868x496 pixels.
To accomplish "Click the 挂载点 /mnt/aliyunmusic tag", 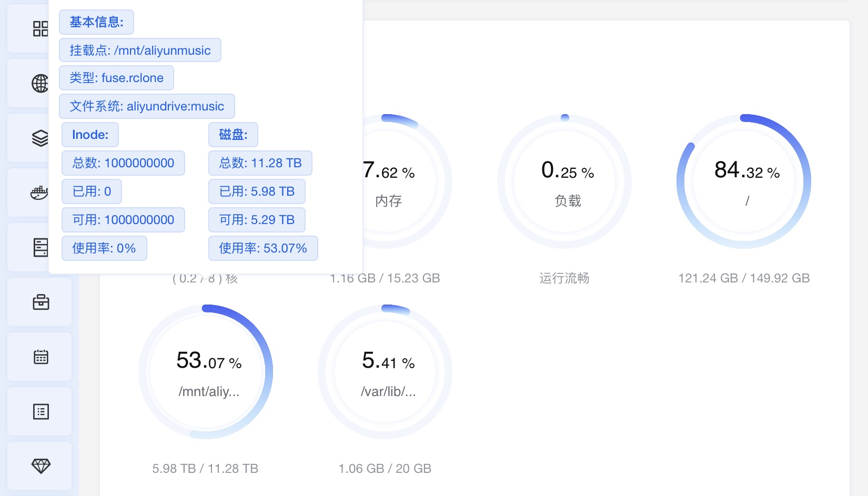I will pyautogui.click(x=140, y=50).
